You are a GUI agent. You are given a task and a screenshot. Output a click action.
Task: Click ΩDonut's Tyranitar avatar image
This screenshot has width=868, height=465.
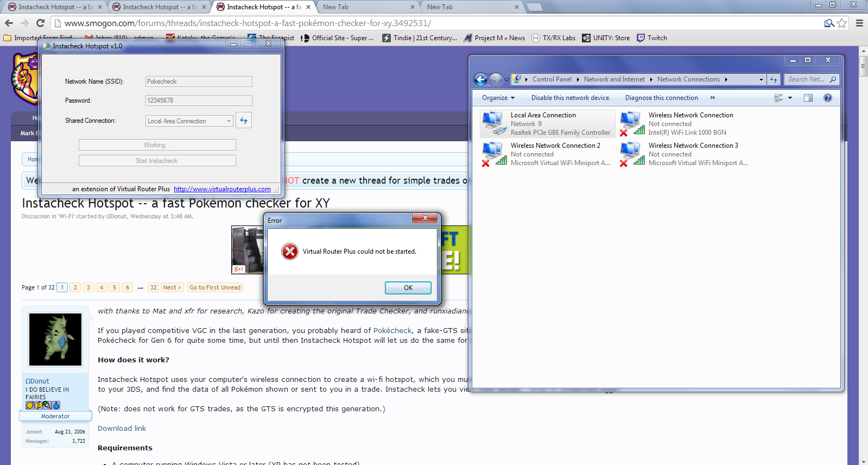coord(55,340)
